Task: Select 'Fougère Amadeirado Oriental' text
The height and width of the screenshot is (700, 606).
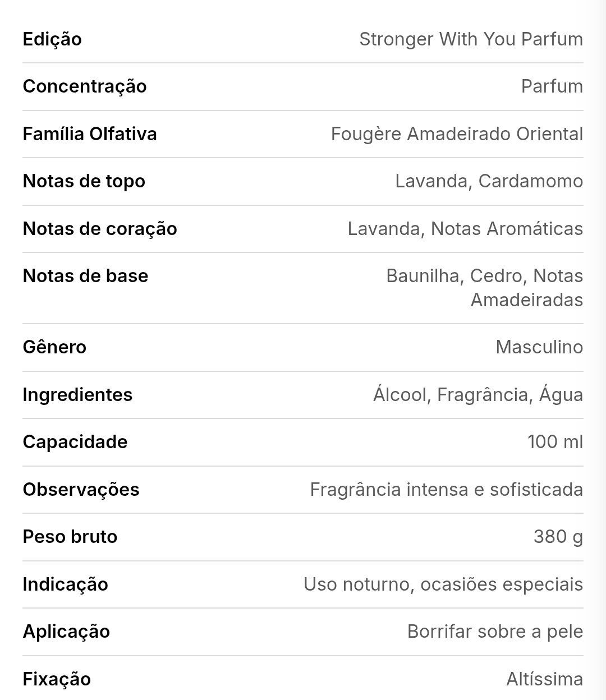Action: tap(457, 135)
